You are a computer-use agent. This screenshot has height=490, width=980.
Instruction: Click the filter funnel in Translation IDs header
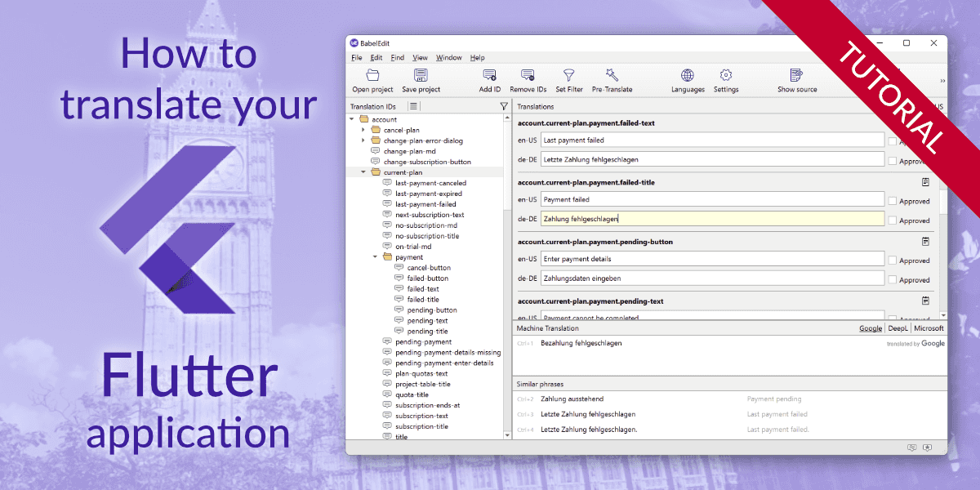(504, 106)
